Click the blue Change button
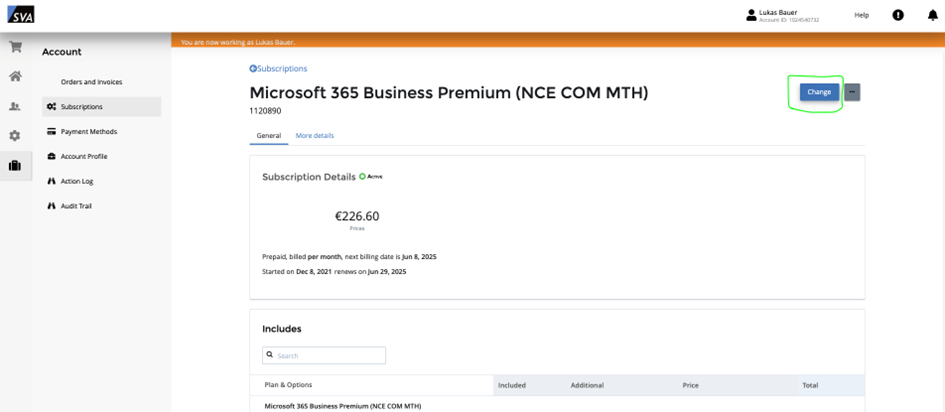The image size is (945, 412). pyautogui.click(x=819, y=92)
